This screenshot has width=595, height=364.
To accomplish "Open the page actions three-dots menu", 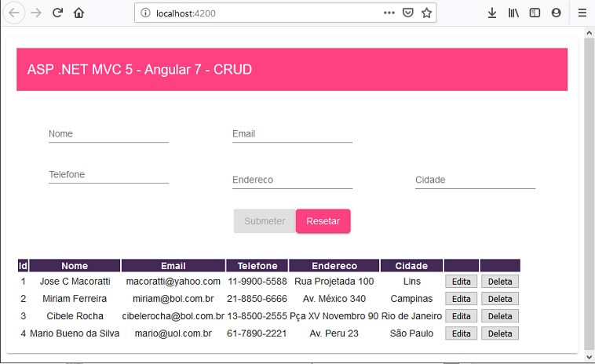I will (x=389, y=13).
